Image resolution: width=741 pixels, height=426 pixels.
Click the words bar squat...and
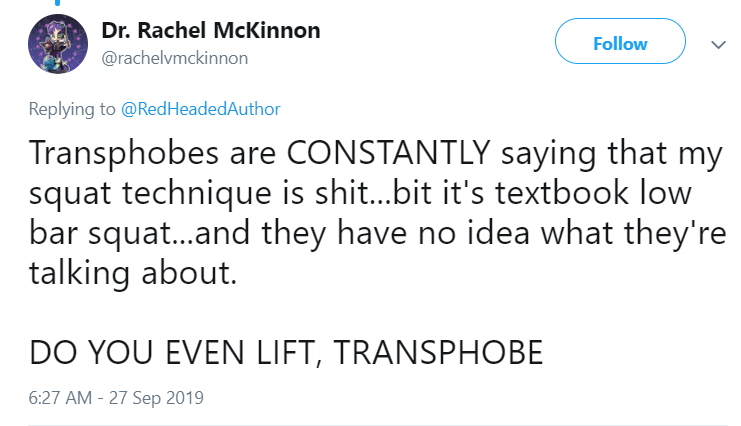(139, 234)
